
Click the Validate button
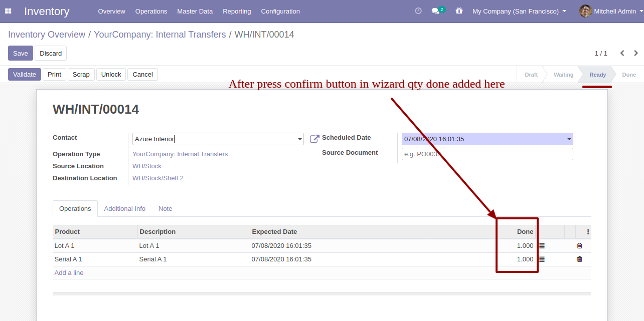(x=25, y=74)
